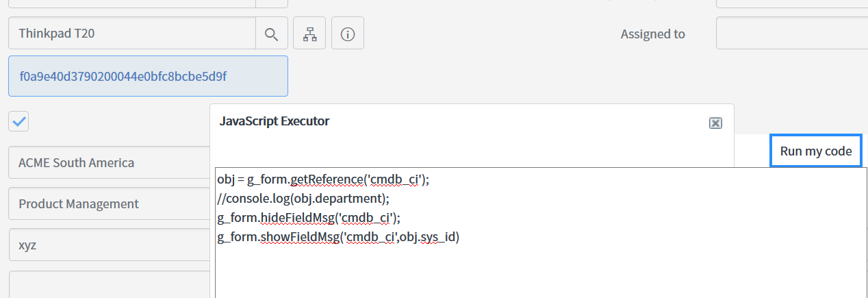The height and width of the screenshot is (298, 868).
Task: Click the commented console.log code line
Action: coord(303,199)
